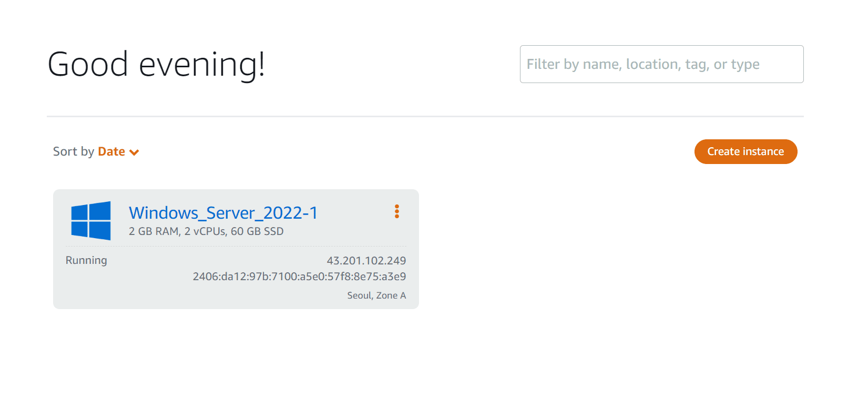Open the three-dot actions menu on instance card
868x399 pixels.
pyautogui.click(x=397, y=211)
